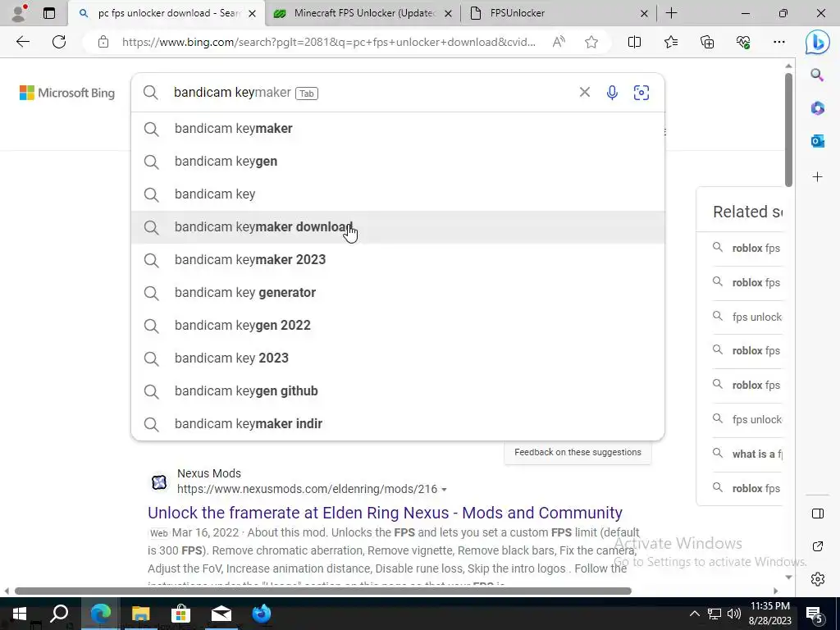
Task: Select suggestion bandicam keygen
Action: [398, 162]
